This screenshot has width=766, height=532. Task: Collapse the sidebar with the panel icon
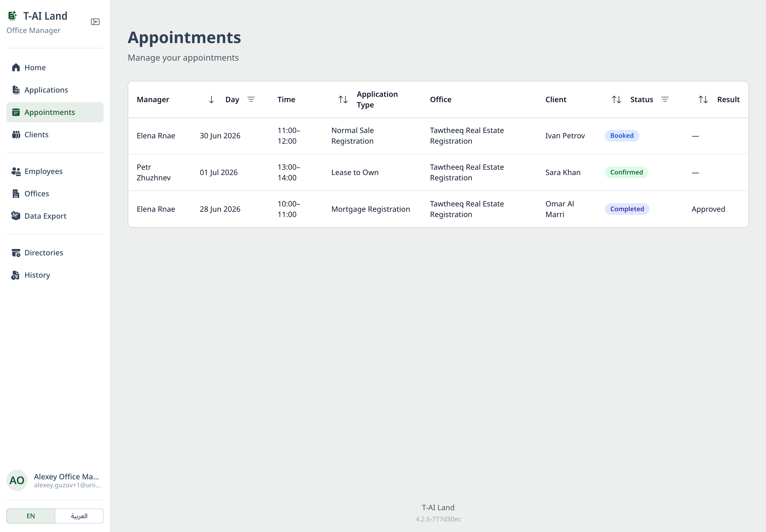tap(95, 22)
